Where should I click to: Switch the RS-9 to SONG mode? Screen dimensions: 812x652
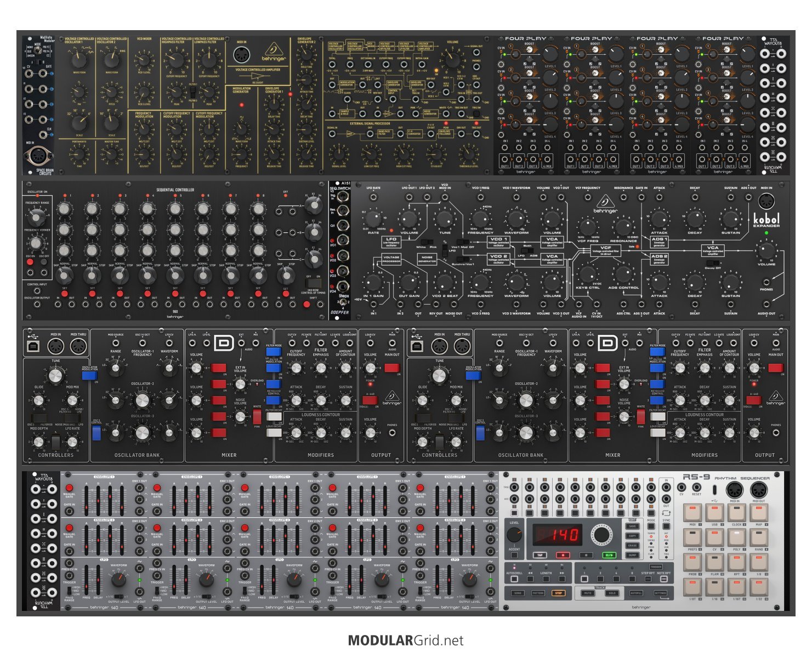tap(518, 593)
